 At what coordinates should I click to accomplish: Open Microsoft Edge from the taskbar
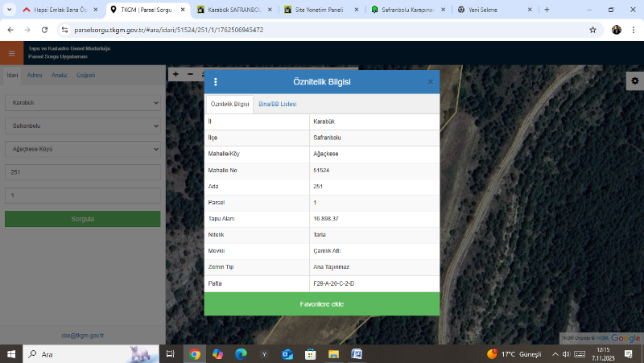tap(240, 354)
